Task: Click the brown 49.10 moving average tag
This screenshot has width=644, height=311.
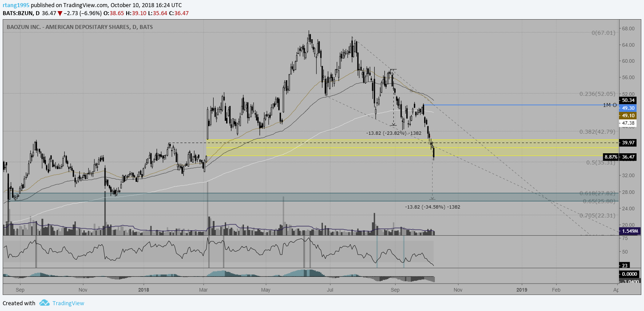Action: pyautogui.click(x=628, y=115)
